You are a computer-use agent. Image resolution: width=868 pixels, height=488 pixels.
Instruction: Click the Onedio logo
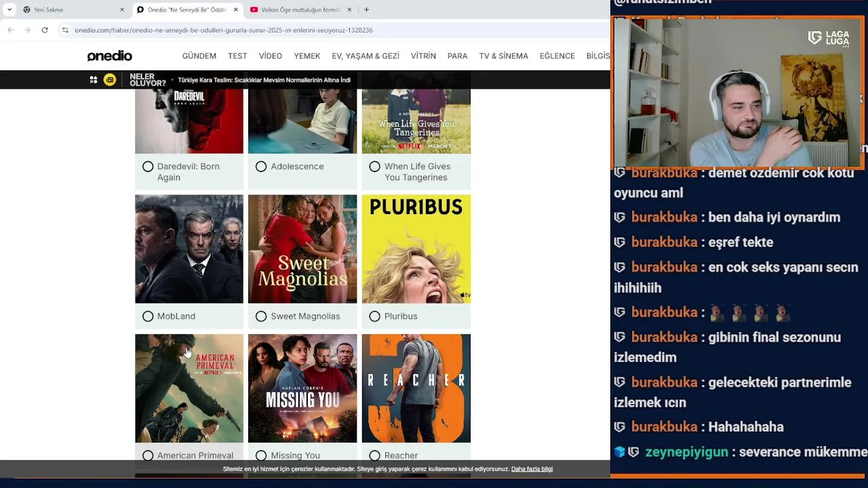109,56
